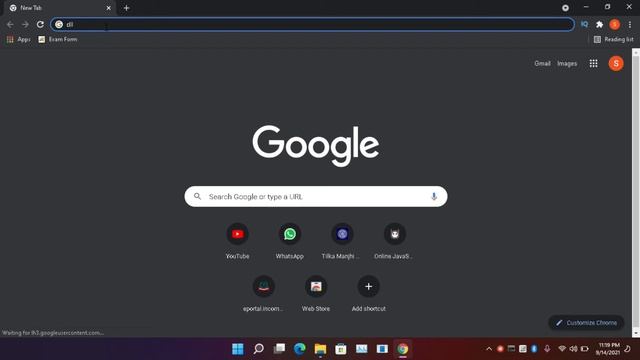Open Microsoft Store from taskbar
Image resolution: width=640 pixels, height=360 pixels.
click(341, 349)
